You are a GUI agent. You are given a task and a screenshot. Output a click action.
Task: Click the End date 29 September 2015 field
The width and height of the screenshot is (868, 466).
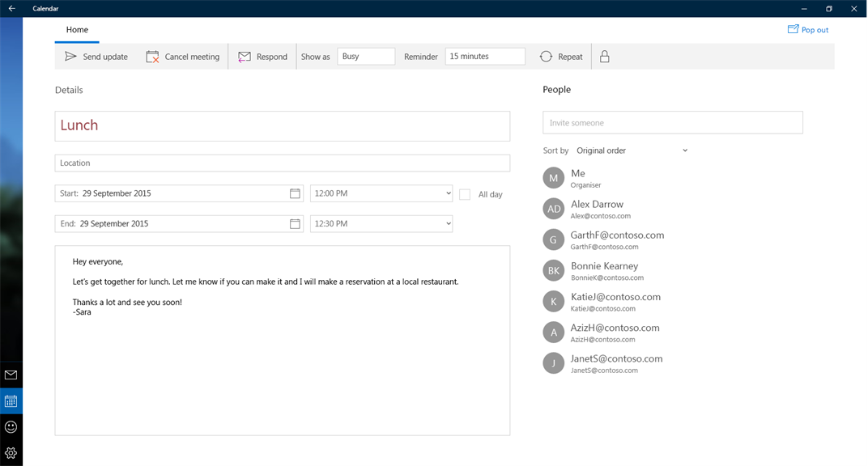pos(179,224)
